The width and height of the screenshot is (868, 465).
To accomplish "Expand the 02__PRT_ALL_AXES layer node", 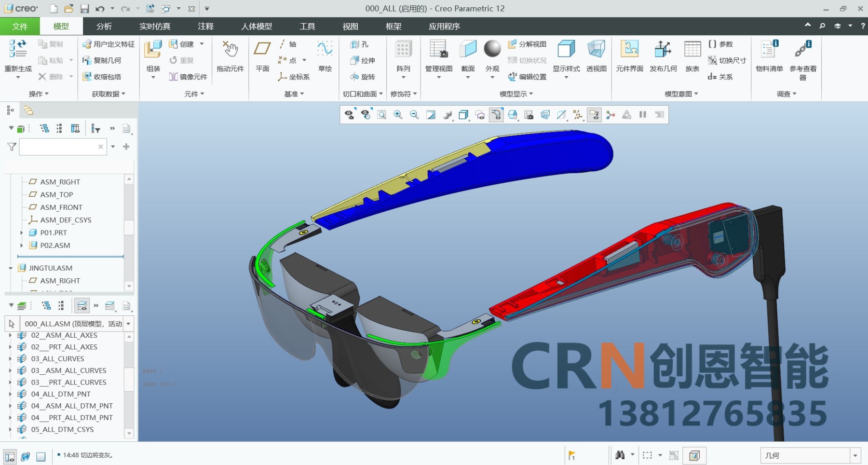I will tap(10, 347).
